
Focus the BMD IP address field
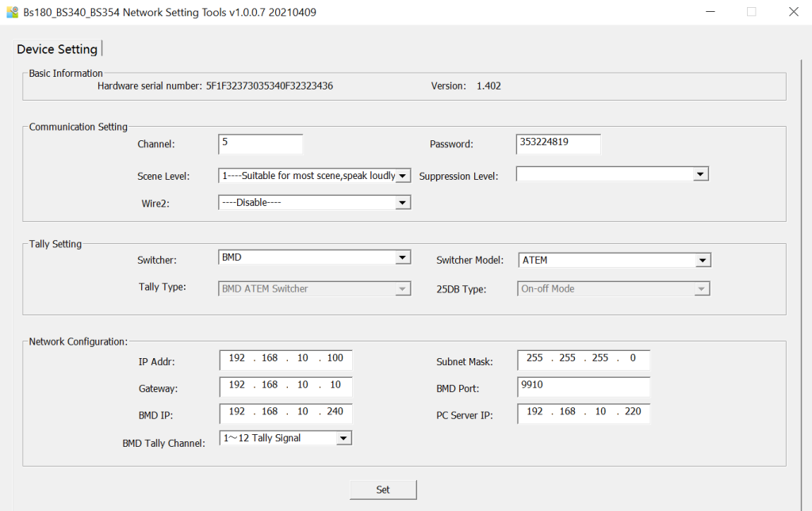pos(285,413)
